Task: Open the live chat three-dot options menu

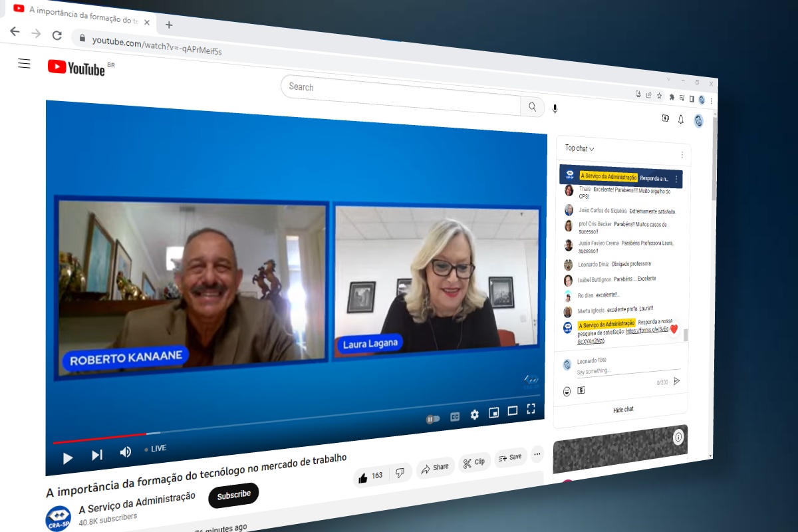Action: tap(681, 155)
